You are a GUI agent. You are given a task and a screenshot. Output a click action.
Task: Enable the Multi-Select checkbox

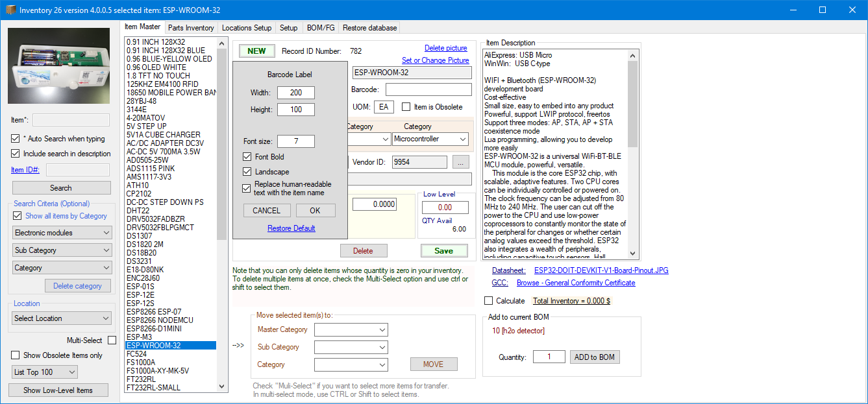(x=112, y=340)
